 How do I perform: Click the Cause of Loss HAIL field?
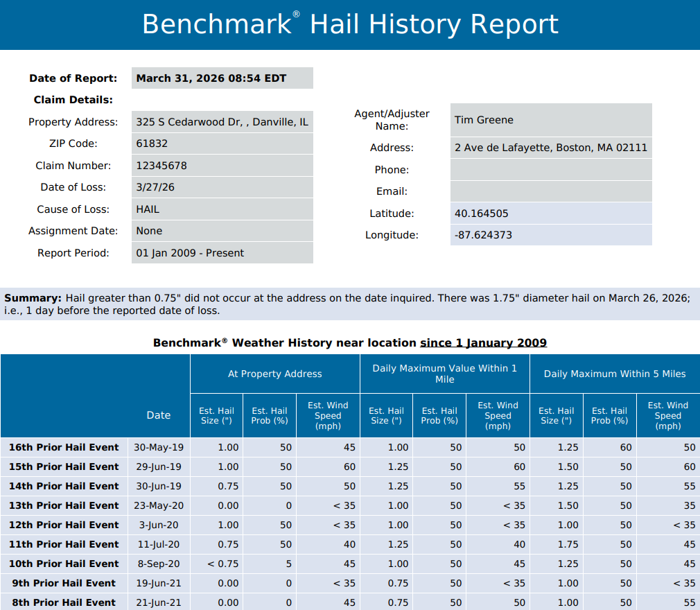pyautogui.click(x=222, y=209)
